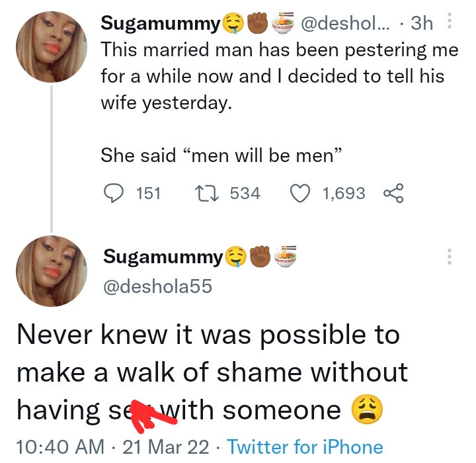Open the three-dot menu on the second tweet

coord(450,257)
